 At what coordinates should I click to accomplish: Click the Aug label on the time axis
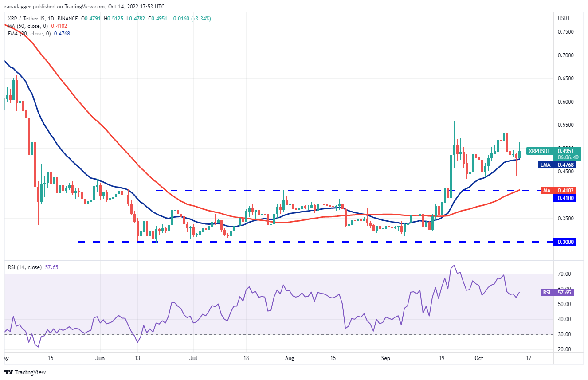[289, 357]
